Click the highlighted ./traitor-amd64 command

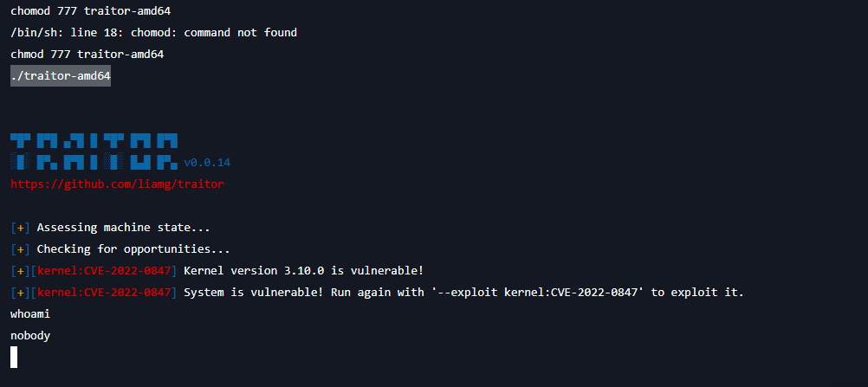click(61, 76)
